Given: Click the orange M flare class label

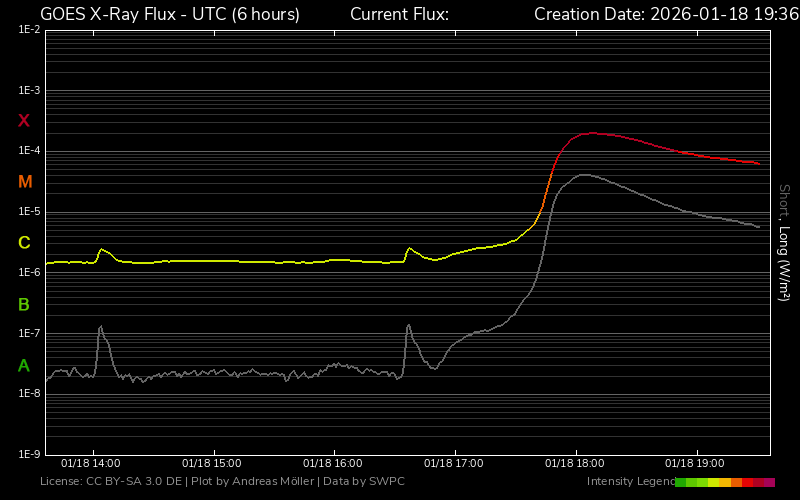Looking at the screenshot, I should [25, 182].
